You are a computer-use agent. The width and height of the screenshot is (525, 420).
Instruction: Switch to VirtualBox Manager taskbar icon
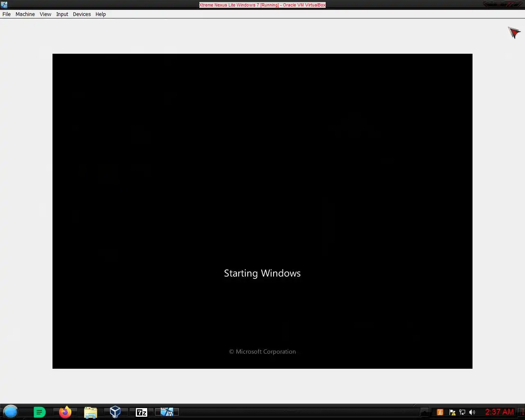point(115,412)
